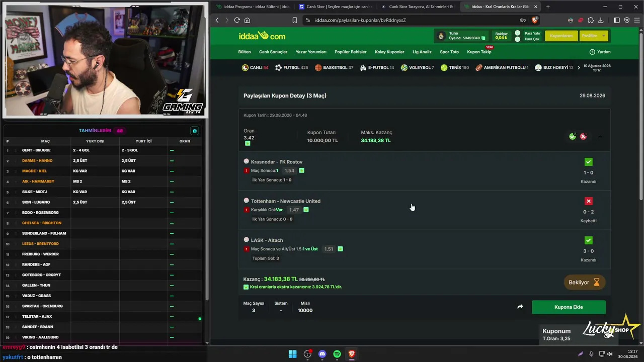The image size is (644, 362).
Task: Click the Yardım help icon
Action: tap(592, 52)
